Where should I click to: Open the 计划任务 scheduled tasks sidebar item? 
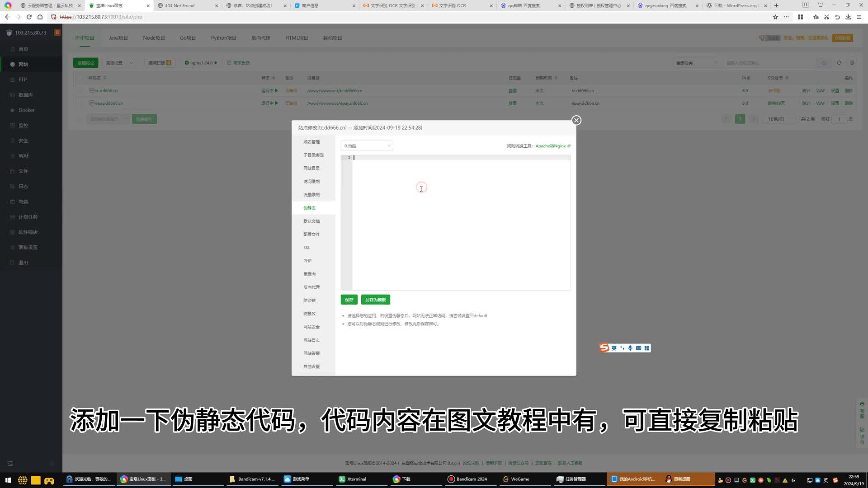(28, 217)
